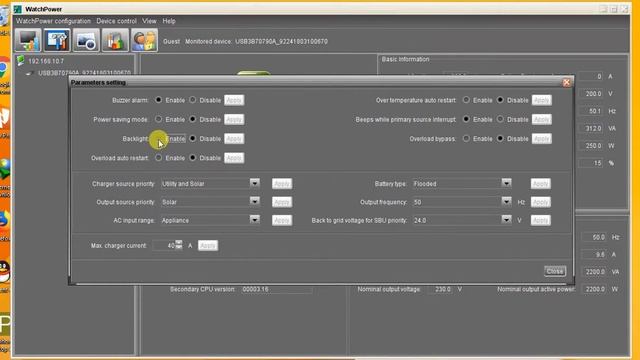This screenshot has height=360, width=640.
Task: Click the Monitored device name text
Action: (x=281, y=41)
